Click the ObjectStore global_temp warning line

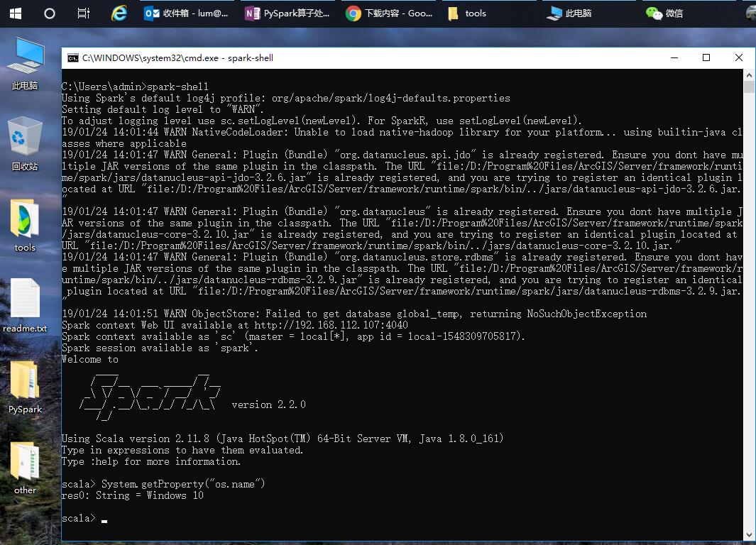354,314
